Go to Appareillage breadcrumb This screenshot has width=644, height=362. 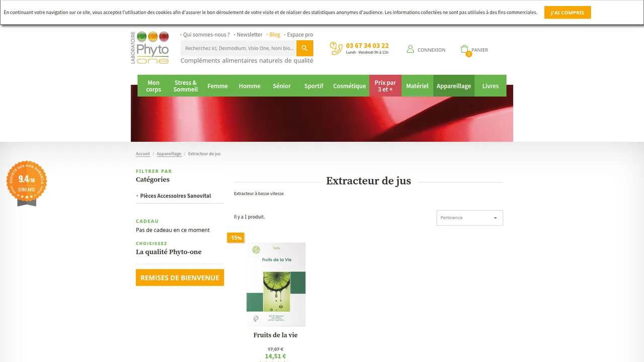(x=169, y=154)
